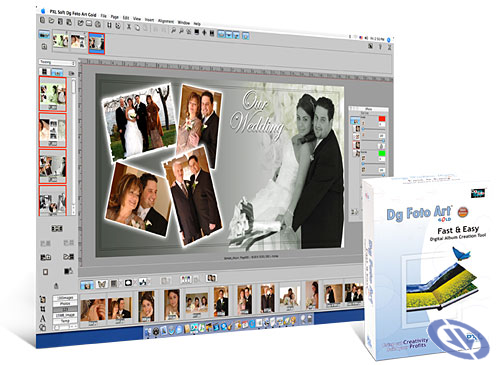Open the View menu

coord(137,19)
